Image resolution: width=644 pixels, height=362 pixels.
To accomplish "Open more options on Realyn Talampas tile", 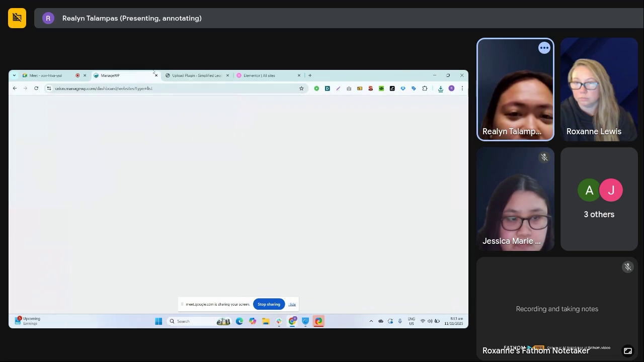I will pos(544,48).
